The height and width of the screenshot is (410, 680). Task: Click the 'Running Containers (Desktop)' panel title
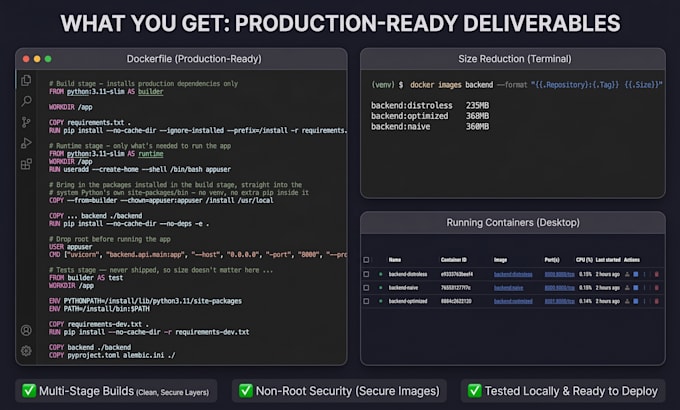pyautogui.click(x=513, y=223)
